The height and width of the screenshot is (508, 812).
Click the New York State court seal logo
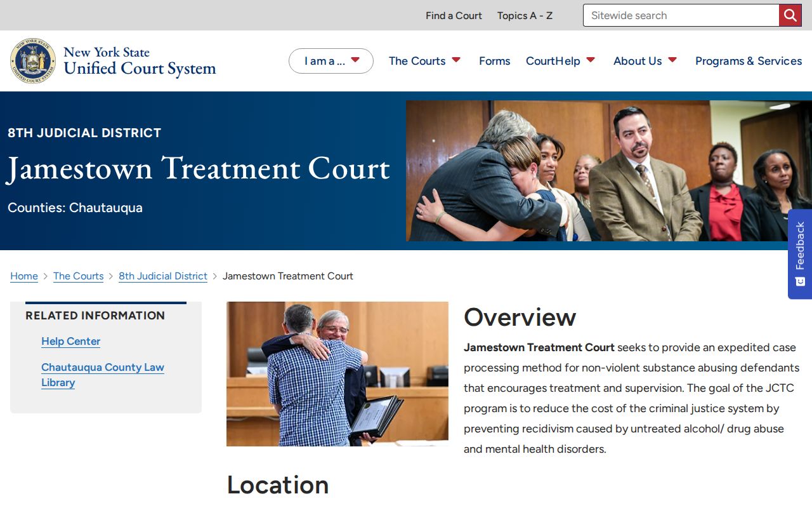point(33,61)
